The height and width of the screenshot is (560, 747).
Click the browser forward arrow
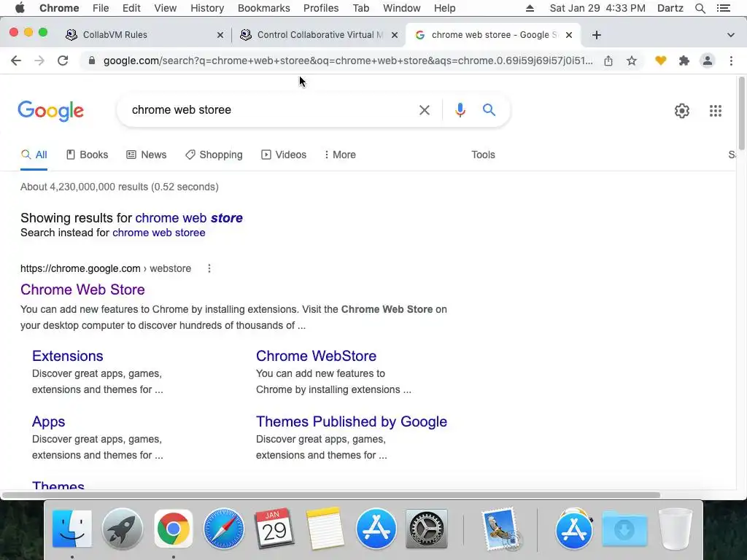coord(39,61)
